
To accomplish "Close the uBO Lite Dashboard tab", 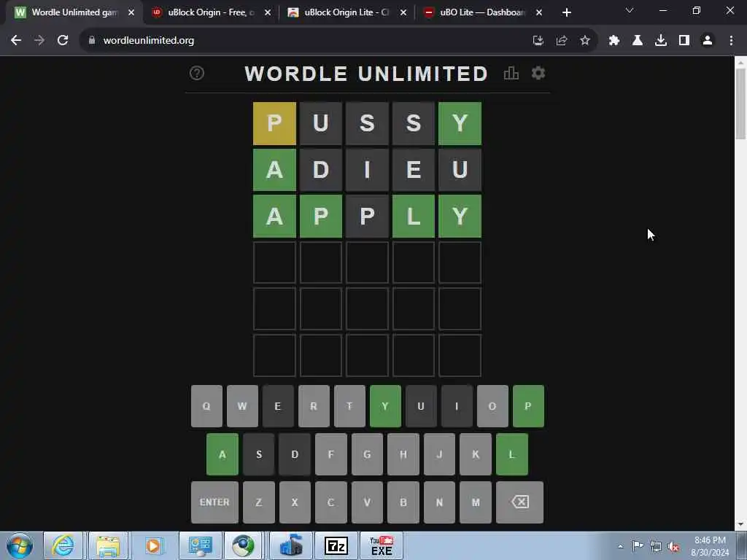I will coord(539,12).
